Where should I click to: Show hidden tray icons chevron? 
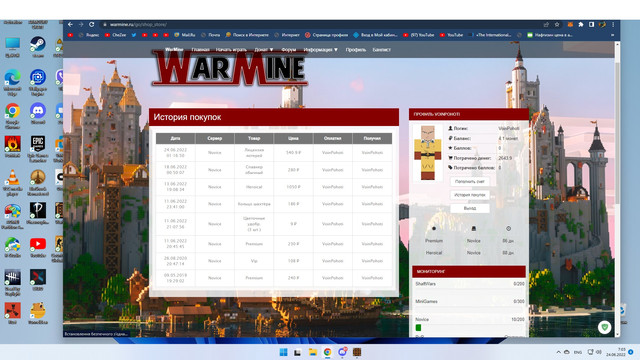558,352
